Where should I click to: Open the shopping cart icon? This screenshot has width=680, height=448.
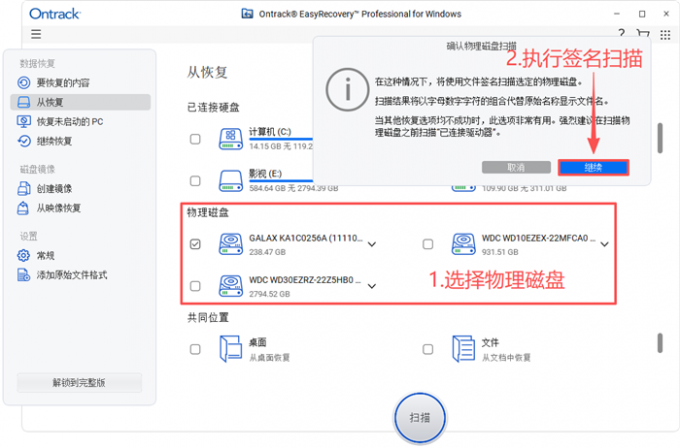(x=643, y=34)
